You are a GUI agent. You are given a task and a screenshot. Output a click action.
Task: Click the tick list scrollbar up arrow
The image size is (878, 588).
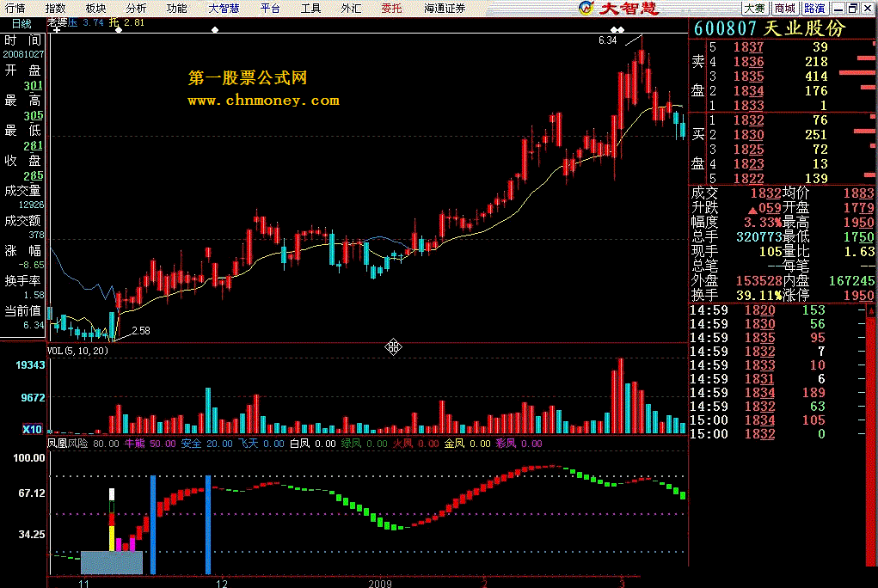tap(871, 309)
